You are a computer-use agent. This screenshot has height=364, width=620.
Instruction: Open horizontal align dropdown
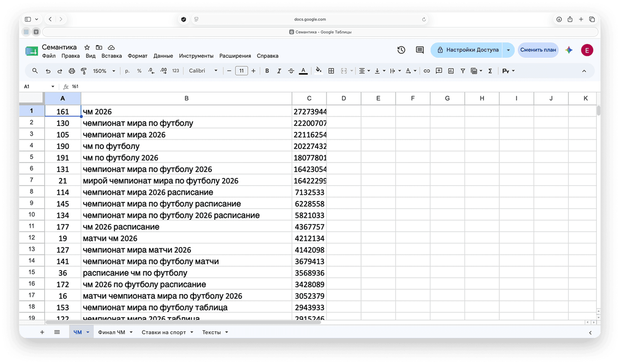click(364, 71)
